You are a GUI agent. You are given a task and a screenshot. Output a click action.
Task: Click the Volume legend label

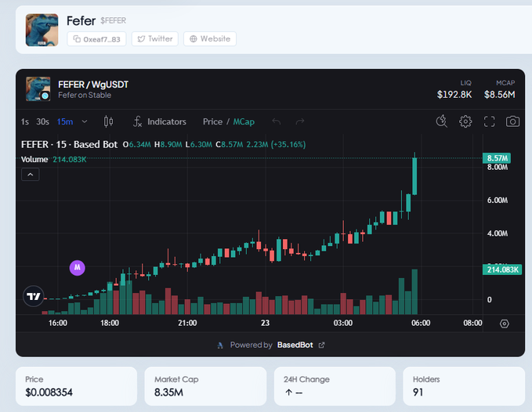coord(34,159)
